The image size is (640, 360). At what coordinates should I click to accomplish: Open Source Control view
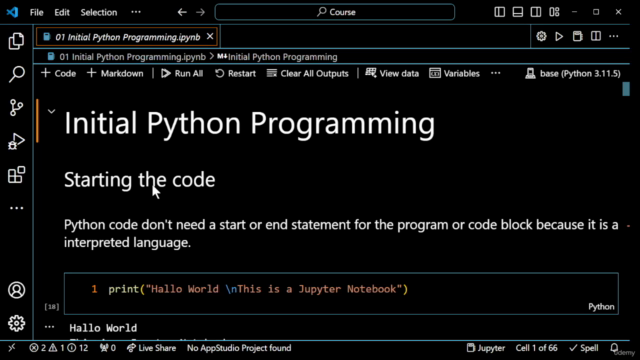16,108
